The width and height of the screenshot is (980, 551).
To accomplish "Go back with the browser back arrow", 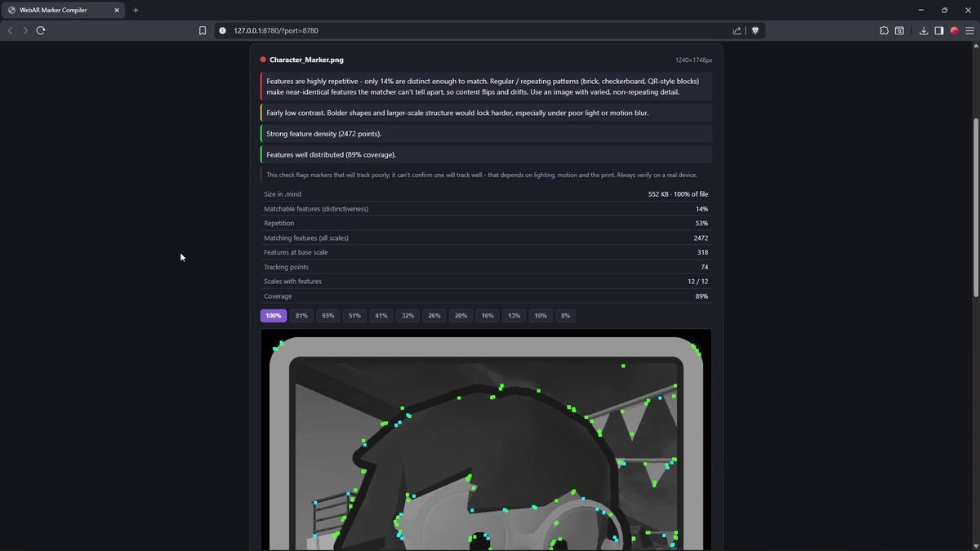I will coord(11,30).
